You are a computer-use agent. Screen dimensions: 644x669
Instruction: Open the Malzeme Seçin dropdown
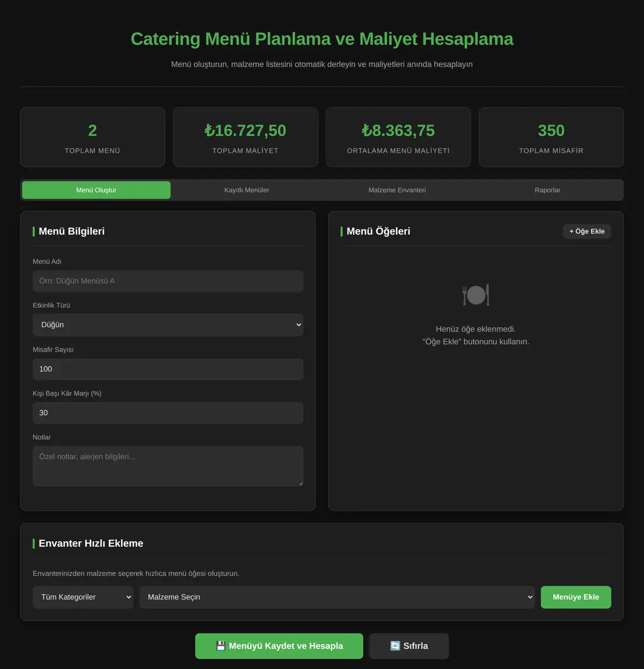337,597
